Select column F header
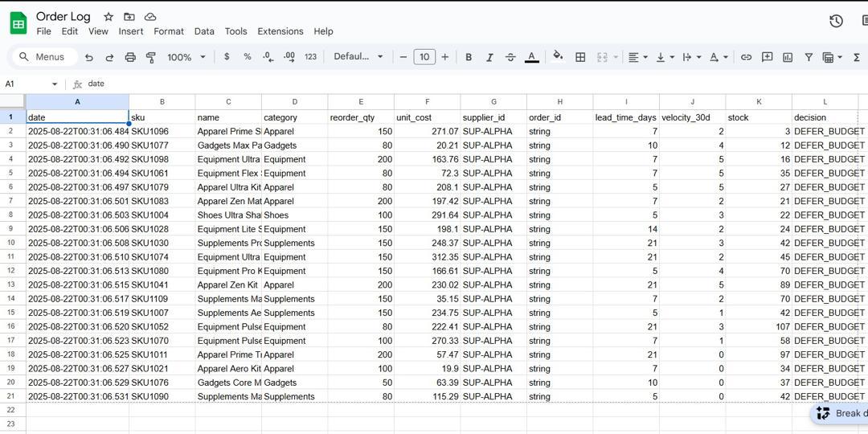This screenshot has width=868, height=434. tap(428, 102)
